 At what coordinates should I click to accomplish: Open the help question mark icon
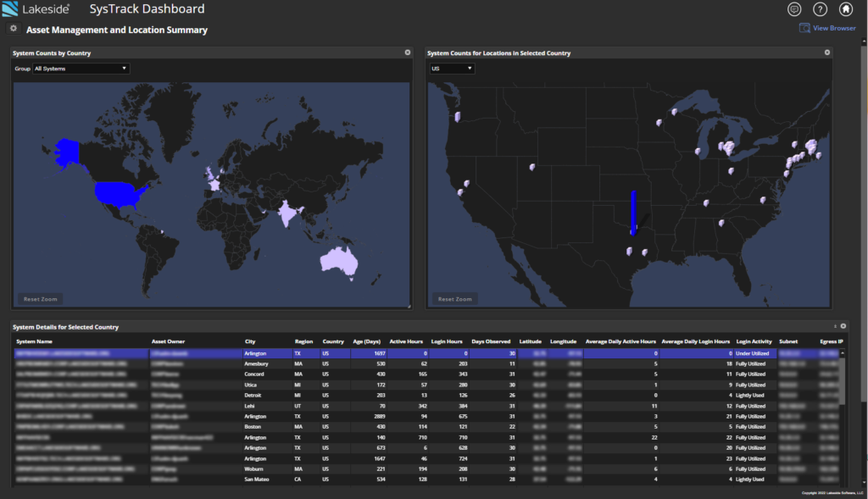pos(820,8)
